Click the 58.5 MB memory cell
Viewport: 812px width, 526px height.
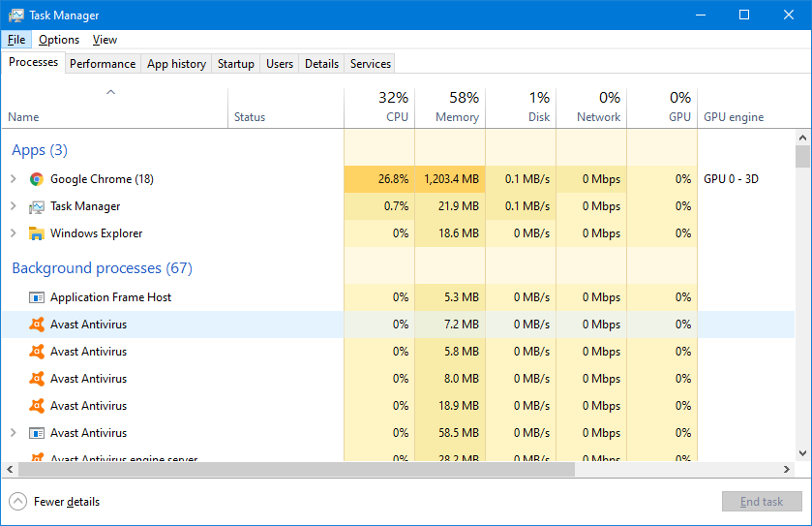tap(450, 433)
